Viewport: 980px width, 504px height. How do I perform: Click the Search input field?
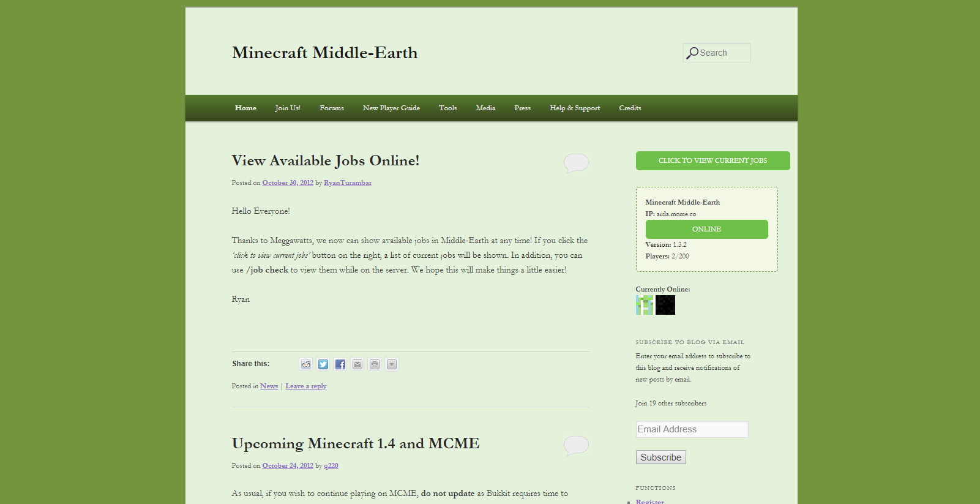(717, 53)
